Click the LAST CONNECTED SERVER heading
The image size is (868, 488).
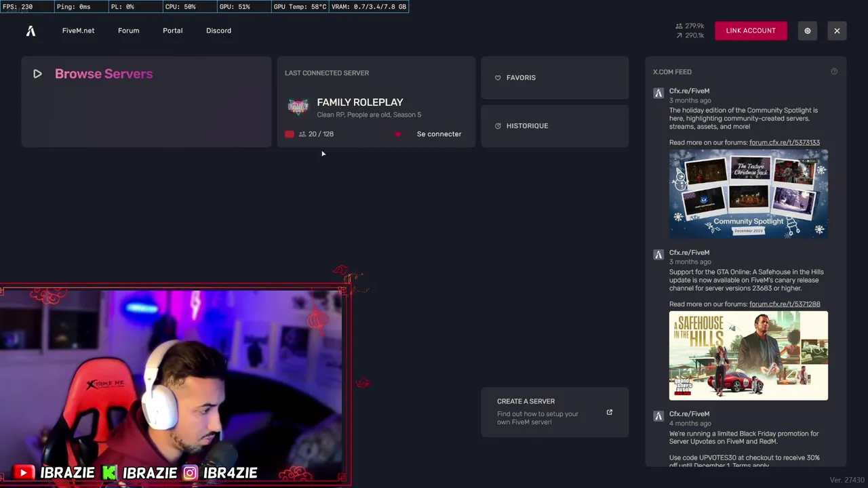click(x=327, y=73)
